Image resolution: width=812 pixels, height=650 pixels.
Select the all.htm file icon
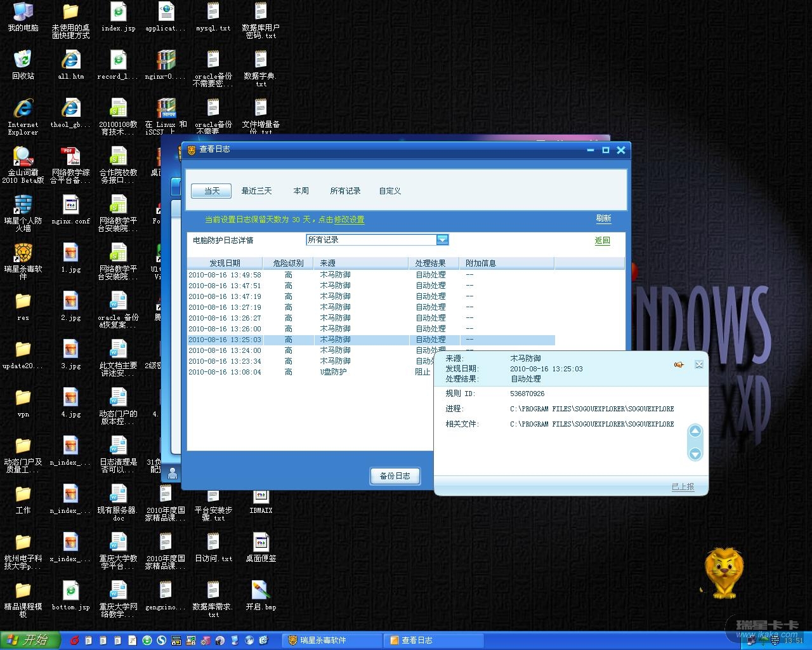(71, 65)
